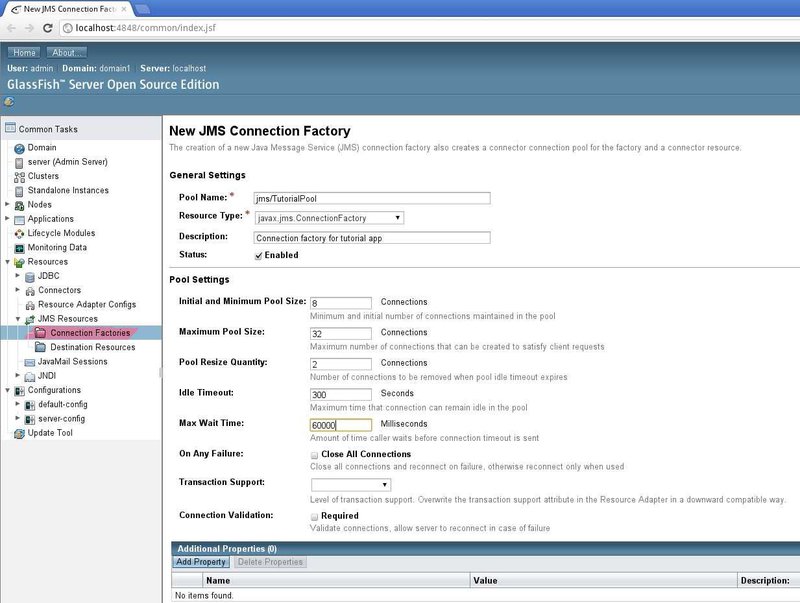Click the Home button in header
The height and width of the screenshot is (603, 800).
coord(24,53)
